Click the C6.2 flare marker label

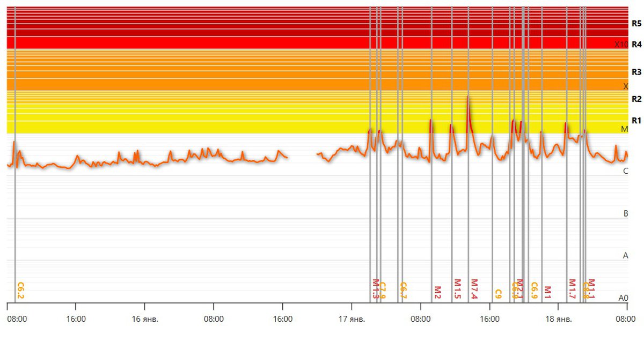coord(21,290)
